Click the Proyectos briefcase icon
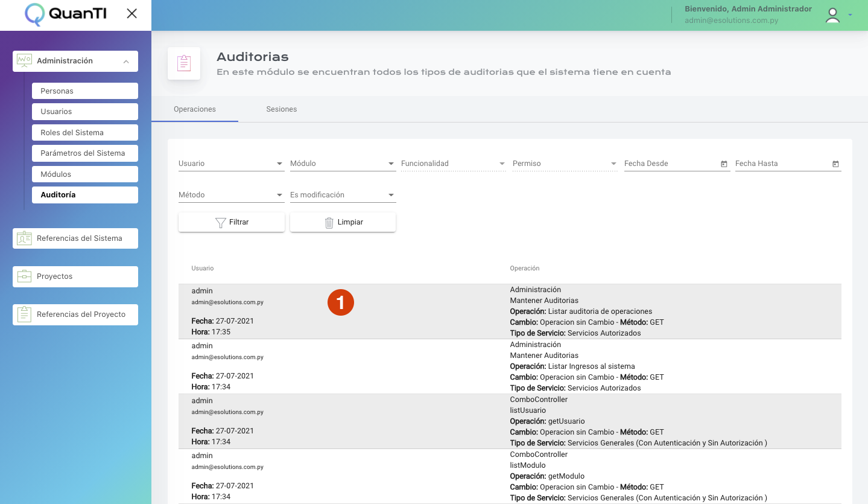Image resolution: width=868 pixels, height=504 pixels. click(x=24, y=276)
